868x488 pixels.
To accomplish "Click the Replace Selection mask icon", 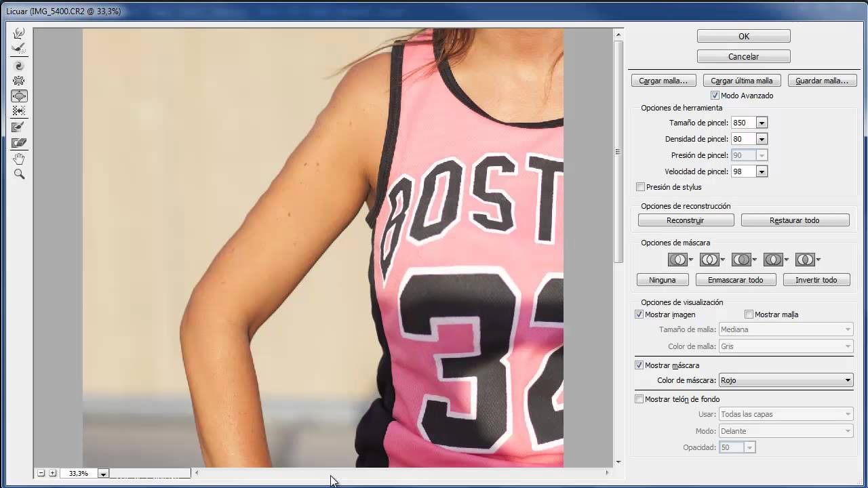I will pos(677,260).
